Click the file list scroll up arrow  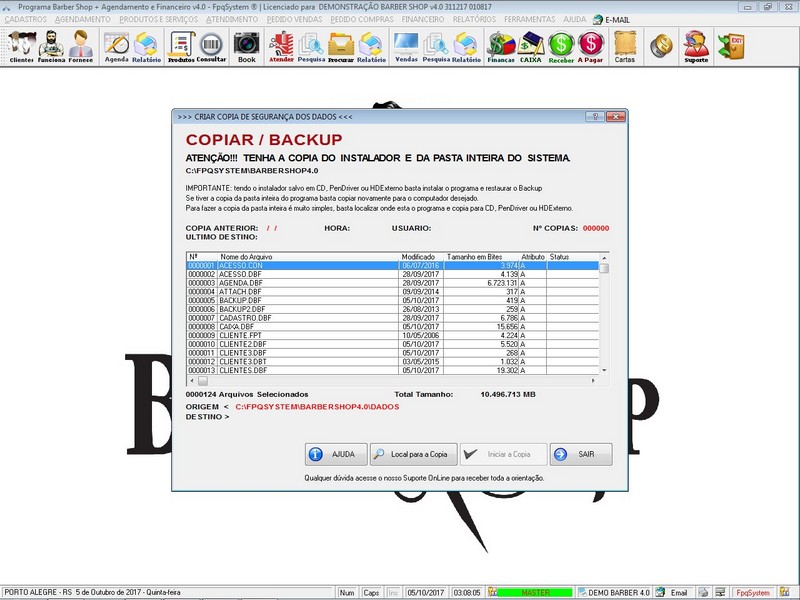[604, 258]
